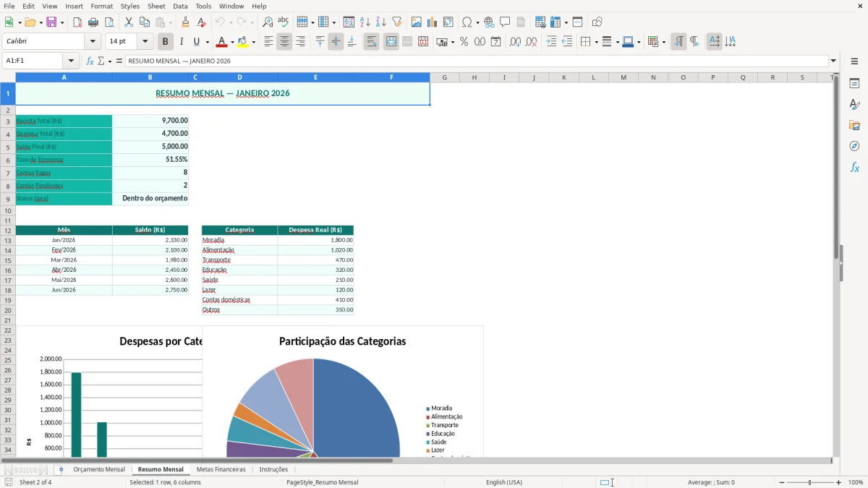Toggle Center Vertically alignment

336,42
